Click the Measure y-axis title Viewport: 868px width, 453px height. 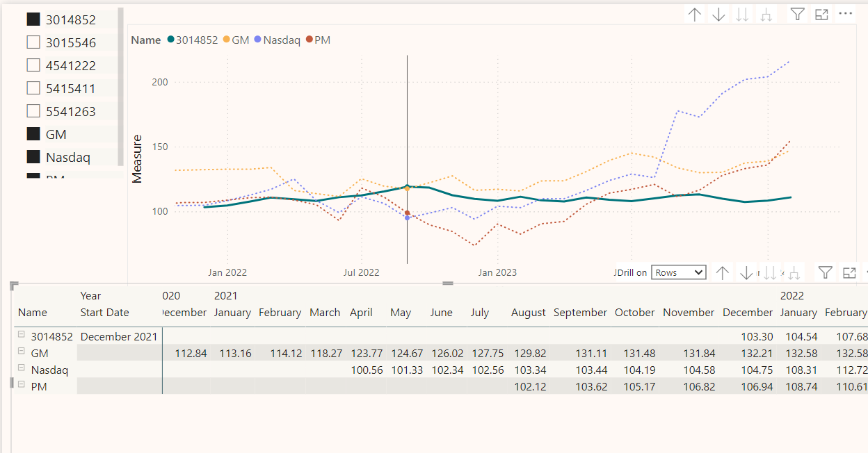tap(137, 159)
